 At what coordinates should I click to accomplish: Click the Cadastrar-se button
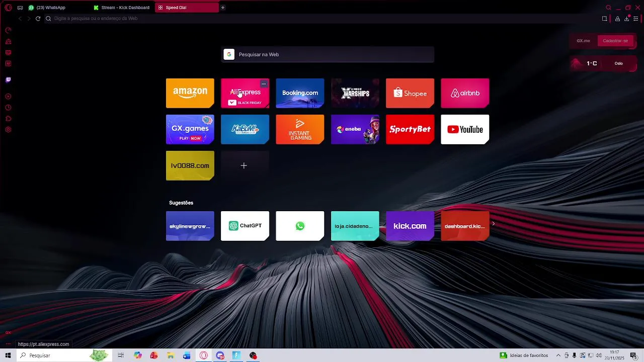click(x=615, y=41)
